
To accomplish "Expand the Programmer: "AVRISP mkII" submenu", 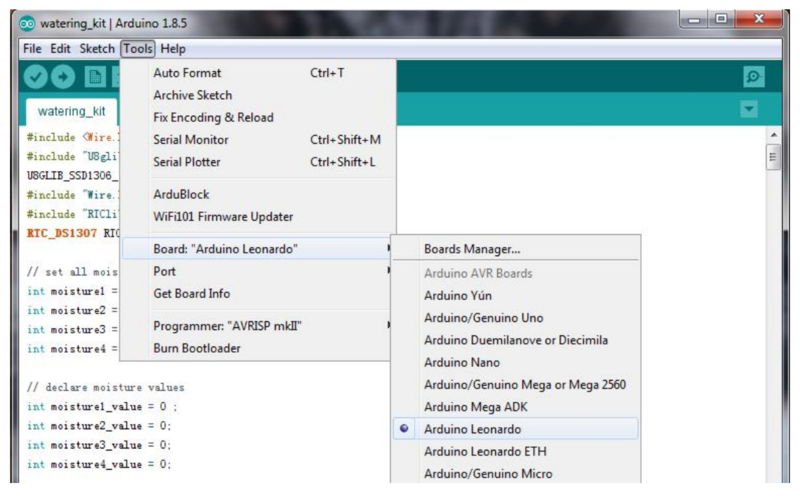I will (258, 326).
